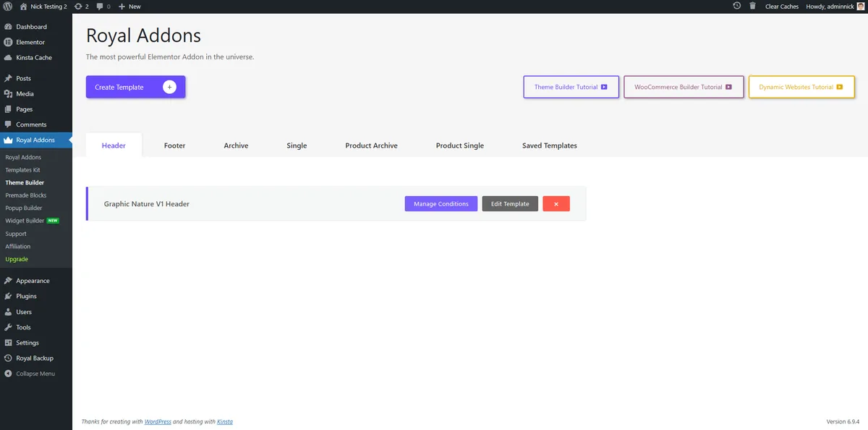The height and width of the screenshot is (430, 868).
Task: Click the Pages sidebar icon
Action: coord(8,109)
